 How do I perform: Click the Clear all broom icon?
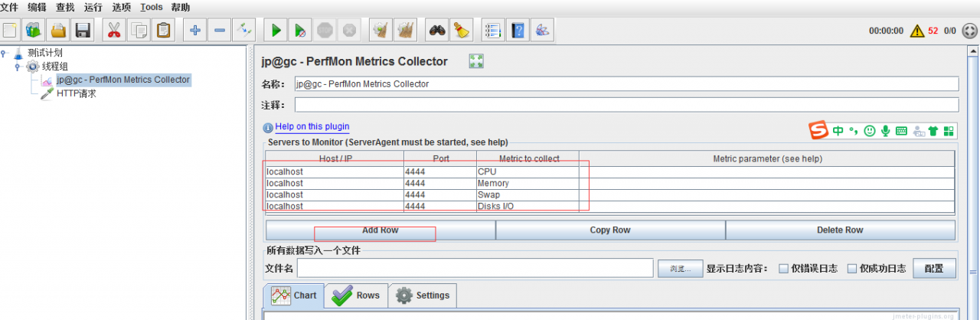pos(460,31)
